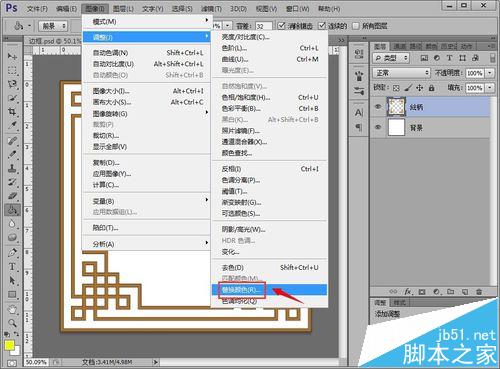
Task: Select the Crop tool
Action: [12, 112]
